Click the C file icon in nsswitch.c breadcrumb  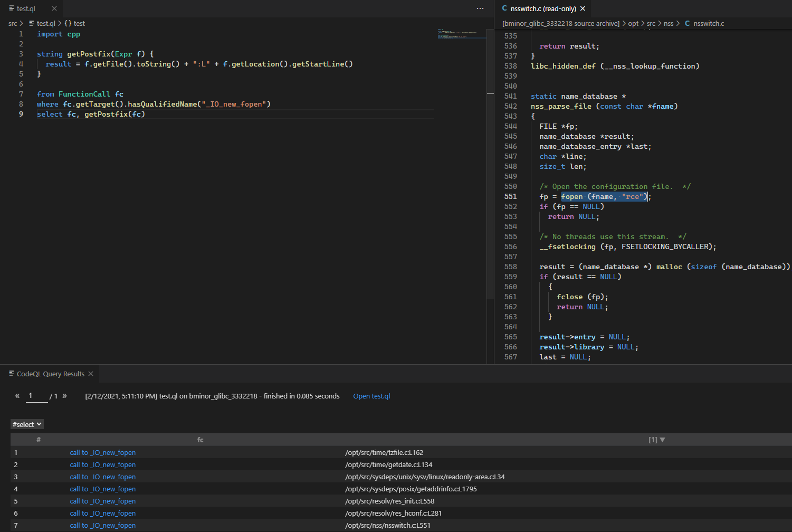click(x=687, y=23)
